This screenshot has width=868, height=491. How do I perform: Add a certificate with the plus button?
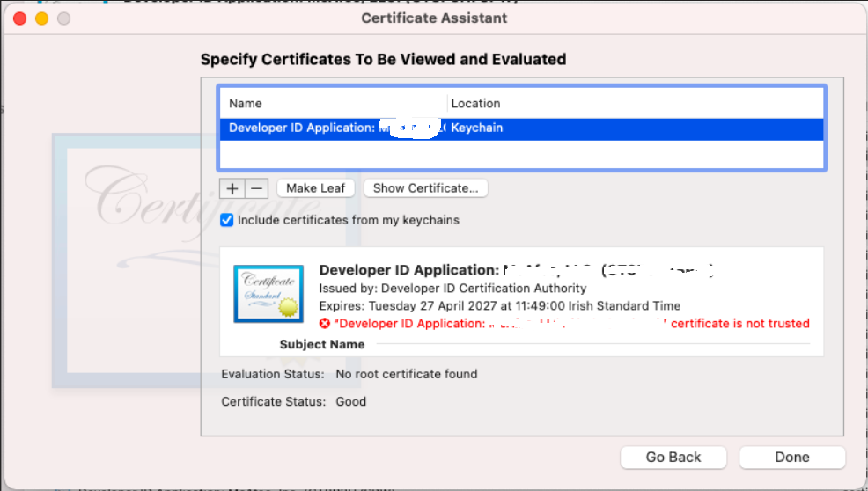point(232,188)
